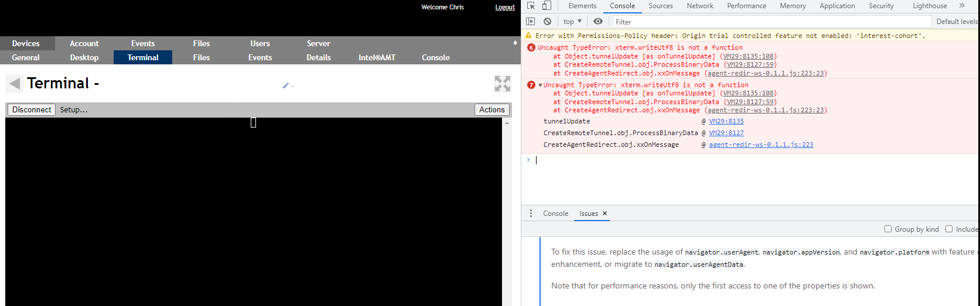Open Default levels dropdown
The image size is (980, 306).
coord(957,22)
